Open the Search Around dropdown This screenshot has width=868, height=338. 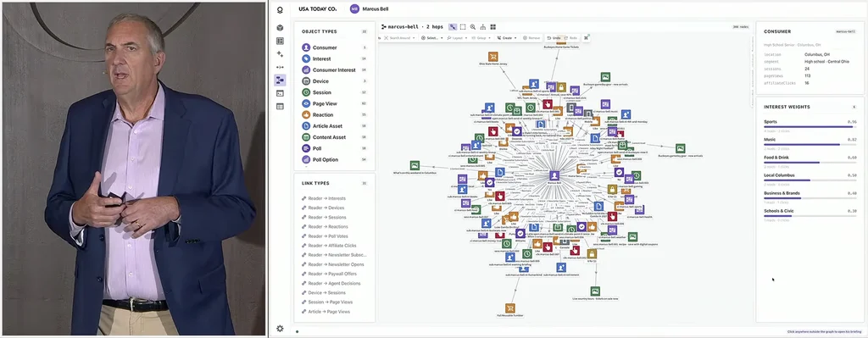[401, 37]
